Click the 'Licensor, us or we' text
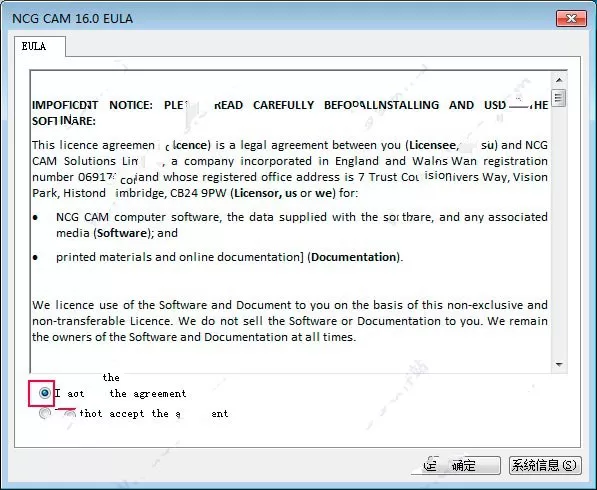Image resolution: width=597 pixels, height=490 pixels. (x=283, y=193)
